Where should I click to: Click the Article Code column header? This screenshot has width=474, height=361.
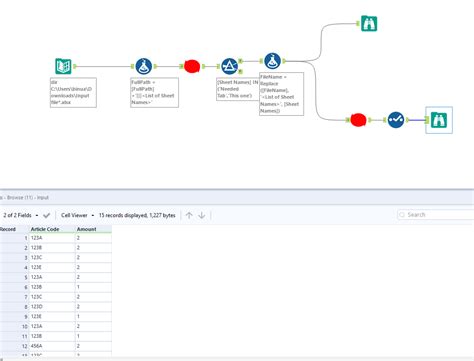click(x=52, y=229)
